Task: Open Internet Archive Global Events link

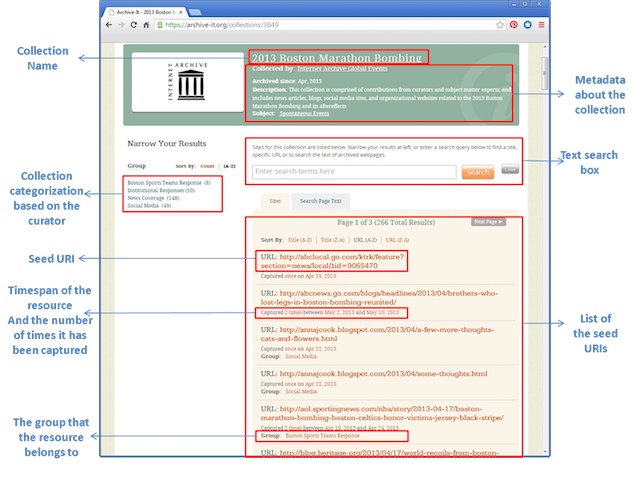Action: [342, 69]
